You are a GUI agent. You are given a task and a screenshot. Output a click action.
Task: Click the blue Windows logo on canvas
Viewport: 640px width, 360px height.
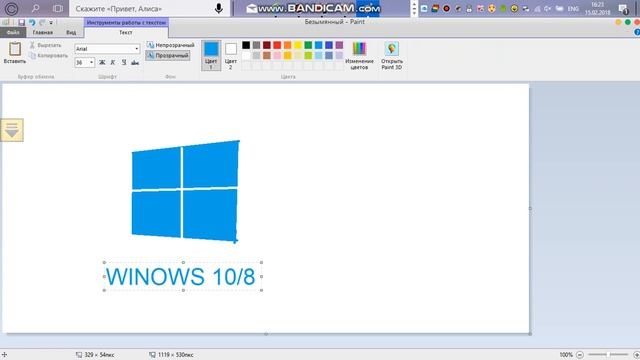click(x=185, y=191)
